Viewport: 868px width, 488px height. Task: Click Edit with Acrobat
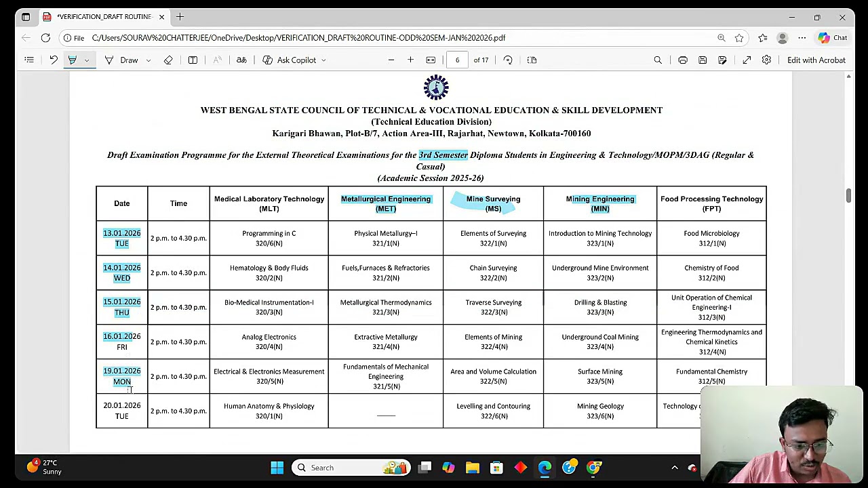coord(816,60)
